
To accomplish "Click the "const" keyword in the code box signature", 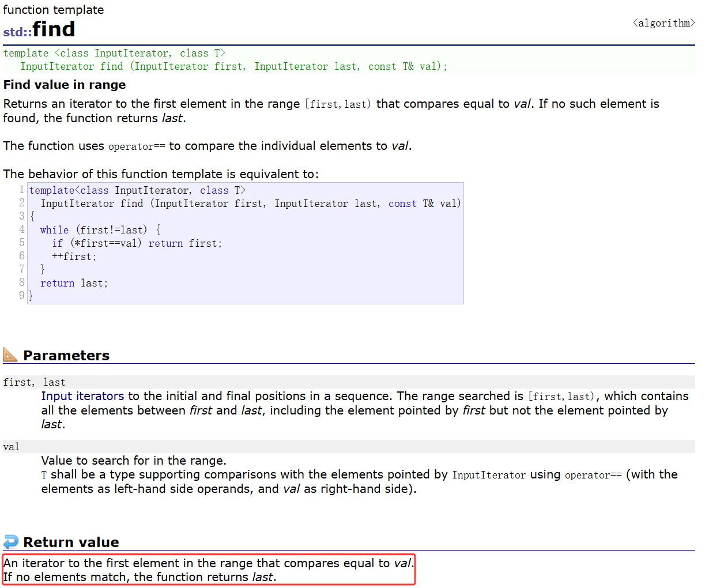I will tap(402, 203).
